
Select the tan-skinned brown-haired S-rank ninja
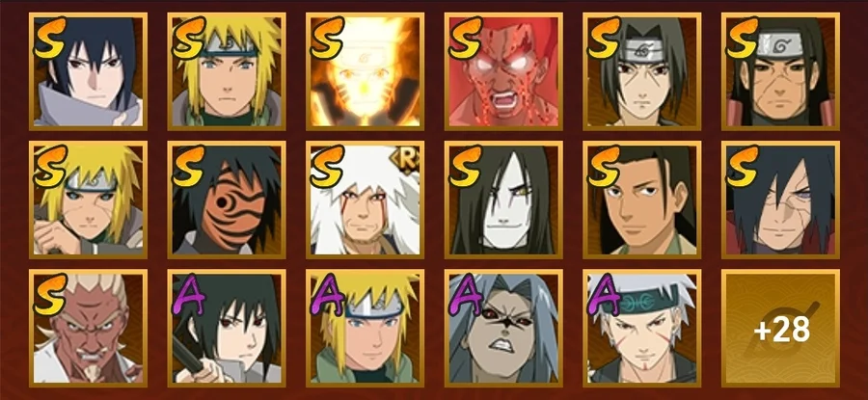coord(641,200)
